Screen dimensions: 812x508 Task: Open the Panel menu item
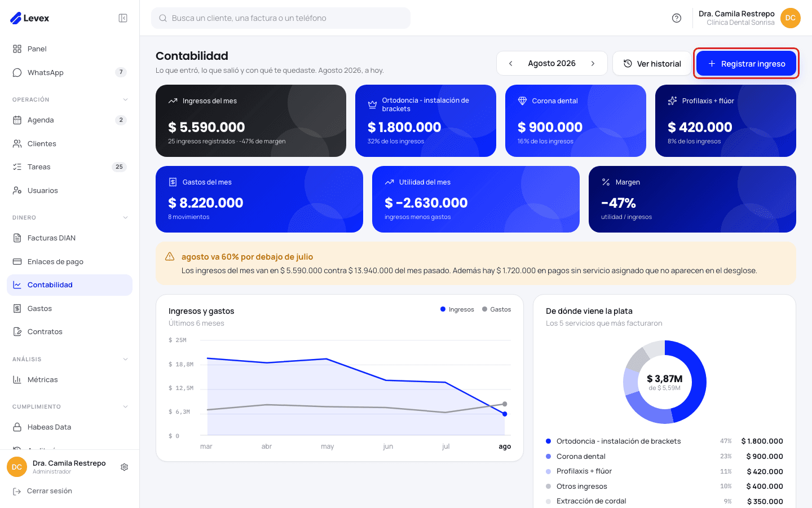coord(69,49)
